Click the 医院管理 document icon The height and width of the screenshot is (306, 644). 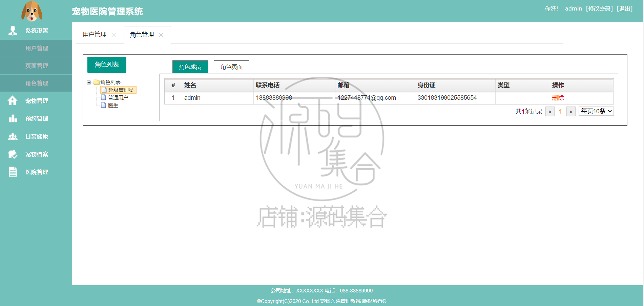13,172
